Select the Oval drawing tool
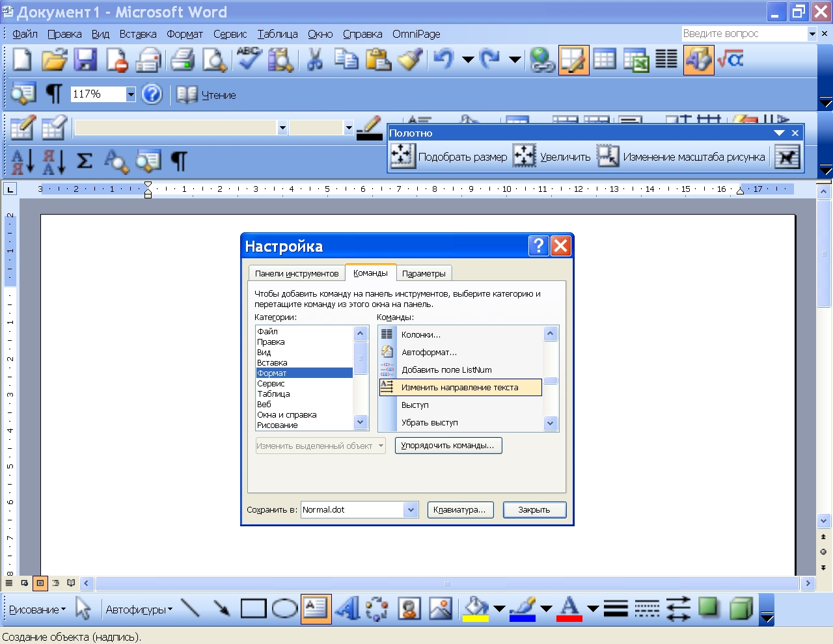The image size is (833, 644). [x=284, y=609]
